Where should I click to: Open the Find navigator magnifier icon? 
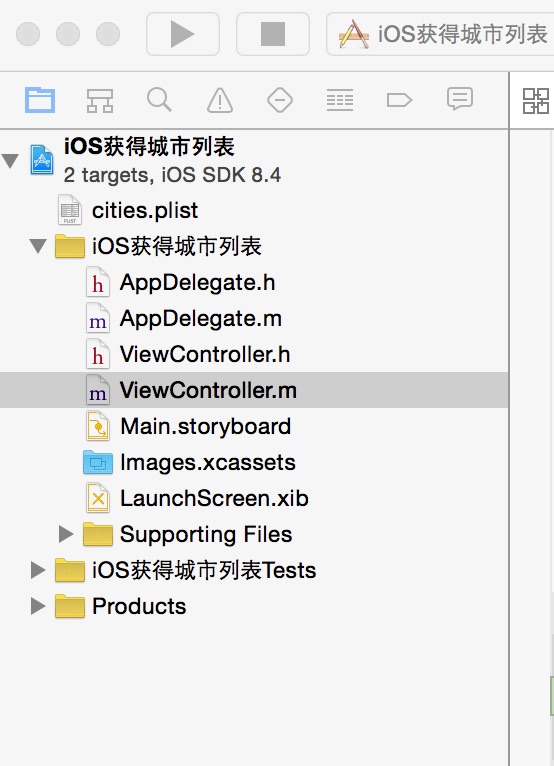click(159, 100)
